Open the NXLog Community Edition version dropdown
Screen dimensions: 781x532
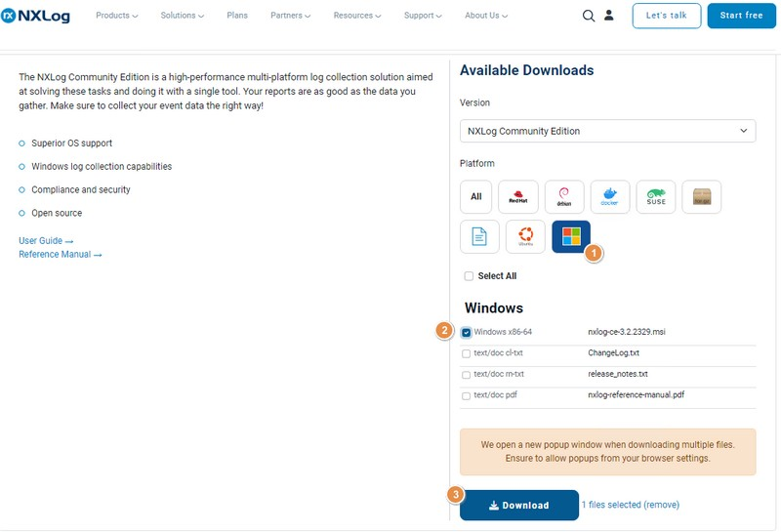607,131
